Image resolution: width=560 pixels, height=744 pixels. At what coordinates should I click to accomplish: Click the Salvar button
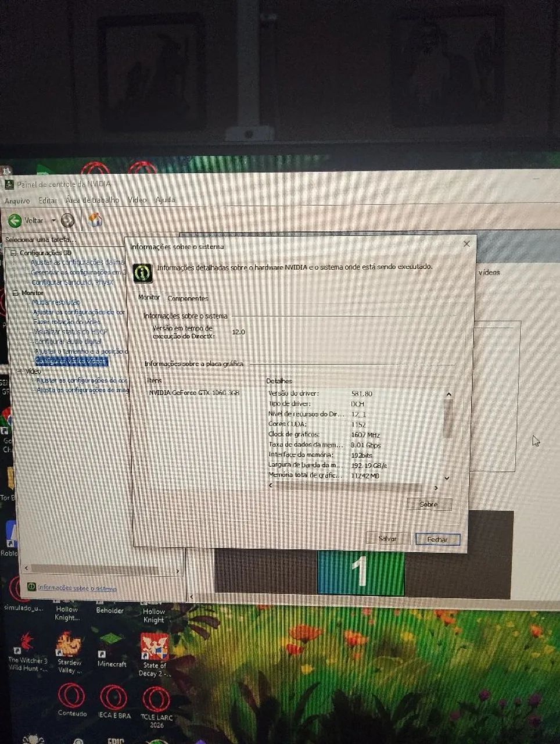pyautogui.click(x=387, y=538)
